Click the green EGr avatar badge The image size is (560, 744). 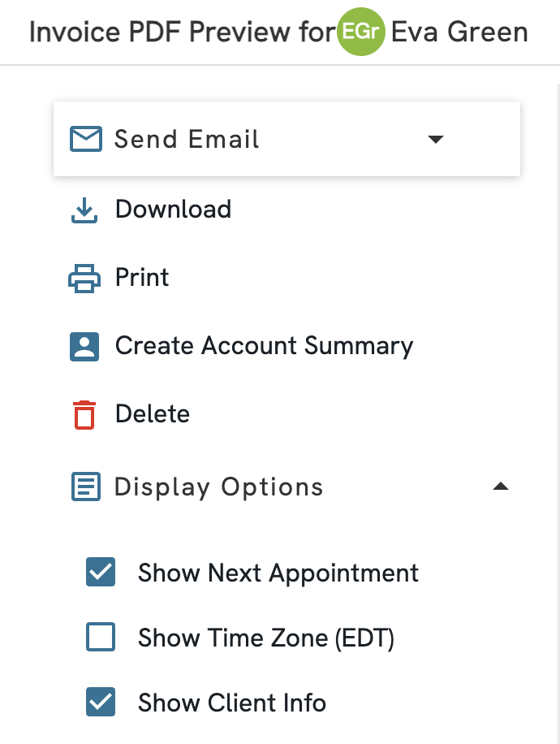[360, 32]
